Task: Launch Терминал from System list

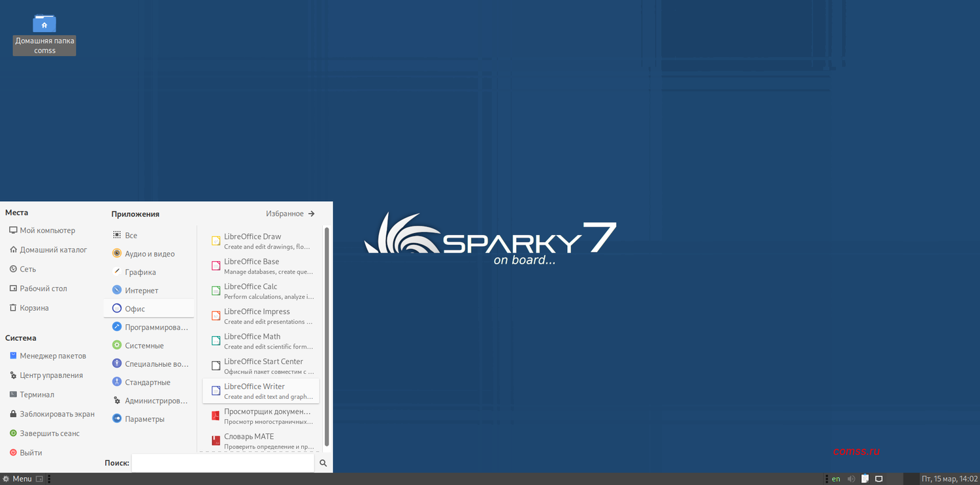Action: coord(32,395)
